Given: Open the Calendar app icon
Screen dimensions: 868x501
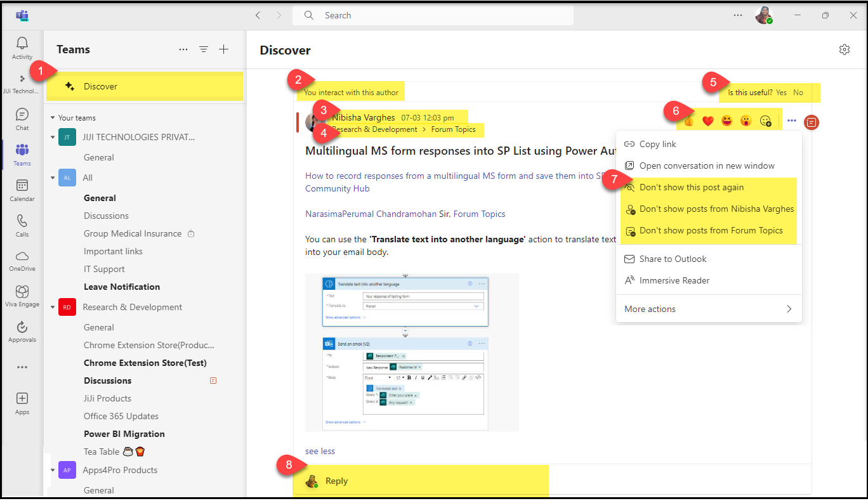Looking at the screenshot, I should 22,188.
